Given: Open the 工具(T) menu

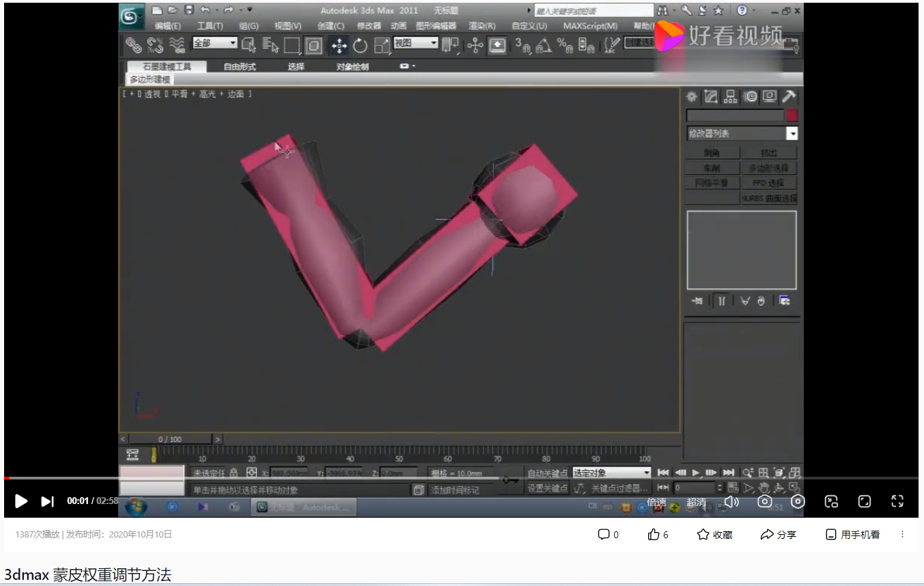Looking at the screenshot, I should tap(210, 26).
